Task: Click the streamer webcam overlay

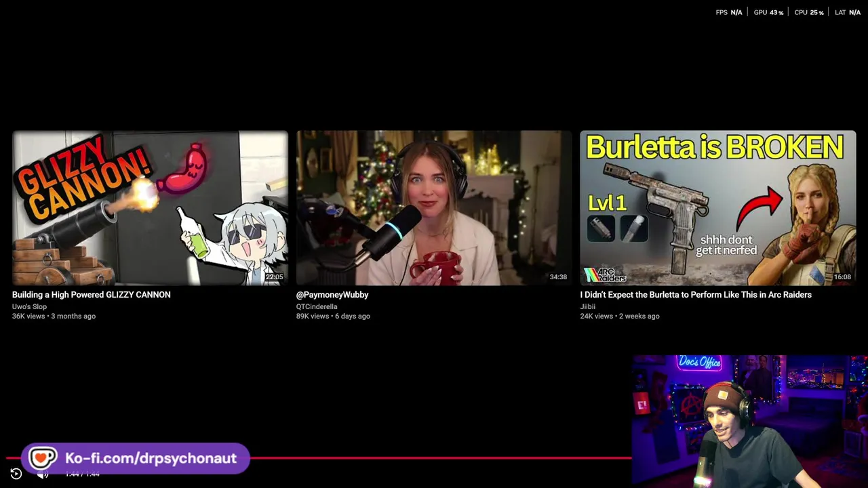Action: [750, 422]
